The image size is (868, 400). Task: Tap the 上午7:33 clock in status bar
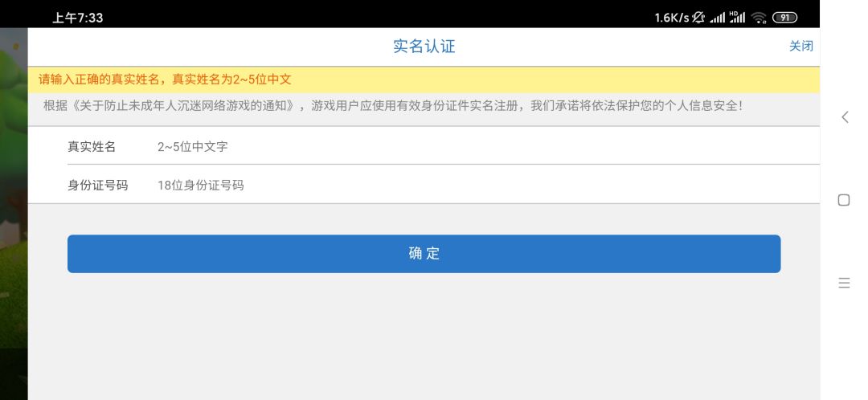77,18
